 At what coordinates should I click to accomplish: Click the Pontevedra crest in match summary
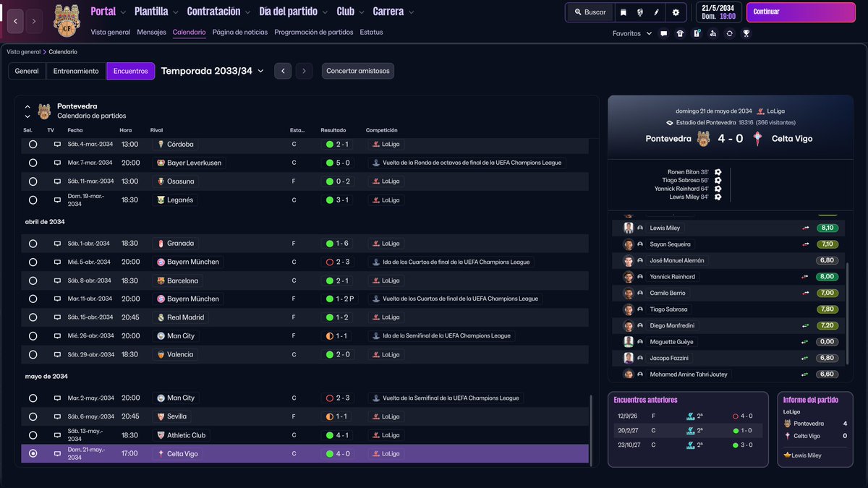point(704,138)
